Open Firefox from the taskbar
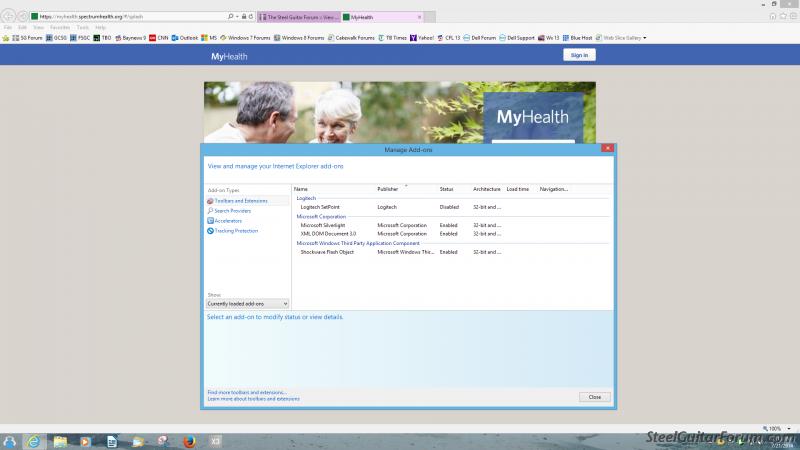Screen dimensions: 800x450 pos(189,441)
